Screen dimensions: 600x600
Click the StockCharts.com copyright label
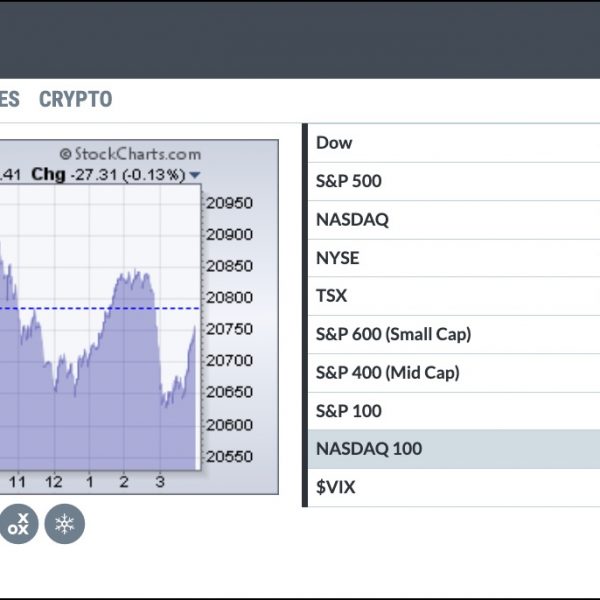tap(130, 154)
